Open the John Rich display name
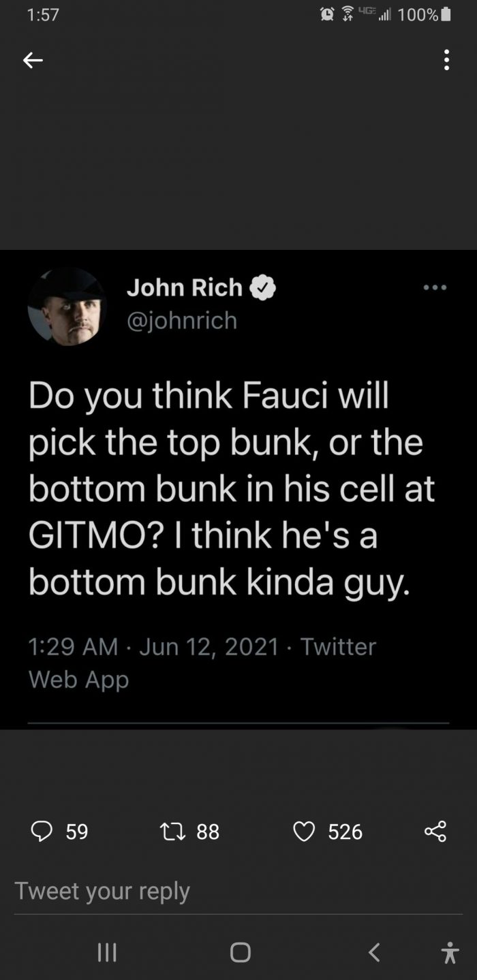477x980 pixels. point(185,287)
